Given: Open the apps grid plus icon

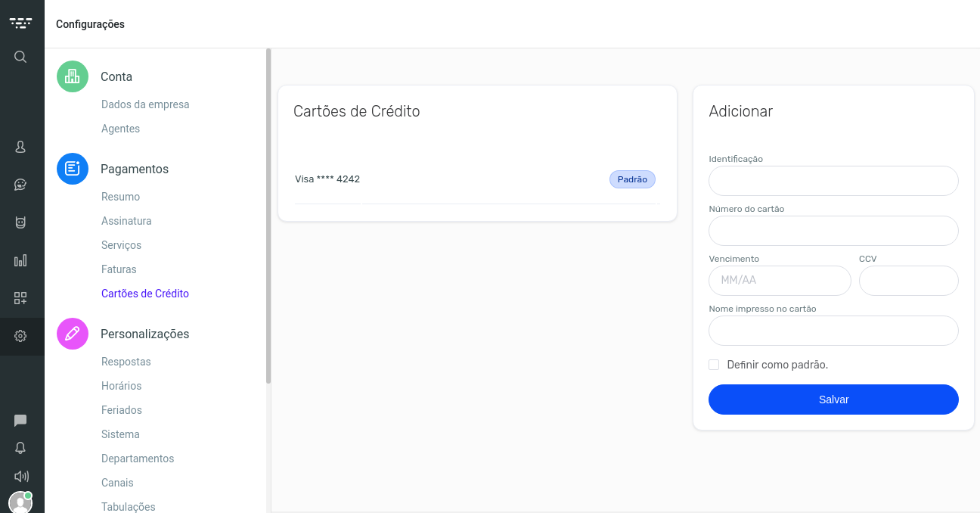Looking at the screenshot, I should [20, 298].
